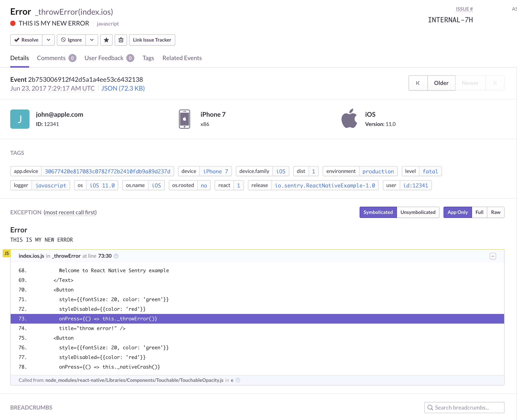The height and width of the screenshot is (420, 517).
Task: Open the Resolve dropdown arrow
Action: click(x=48, y=40)
